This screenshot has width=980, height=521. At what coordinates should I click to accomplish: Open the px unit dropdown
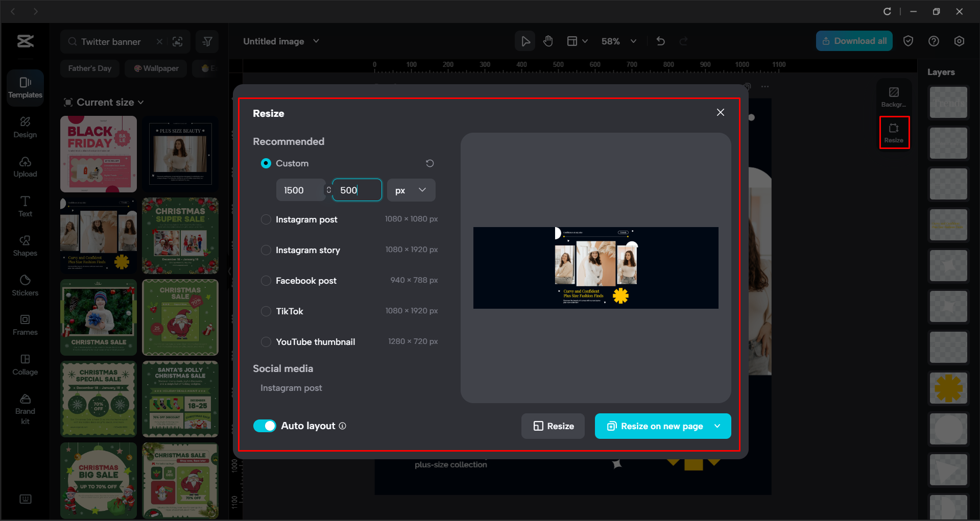click(411, 190)
